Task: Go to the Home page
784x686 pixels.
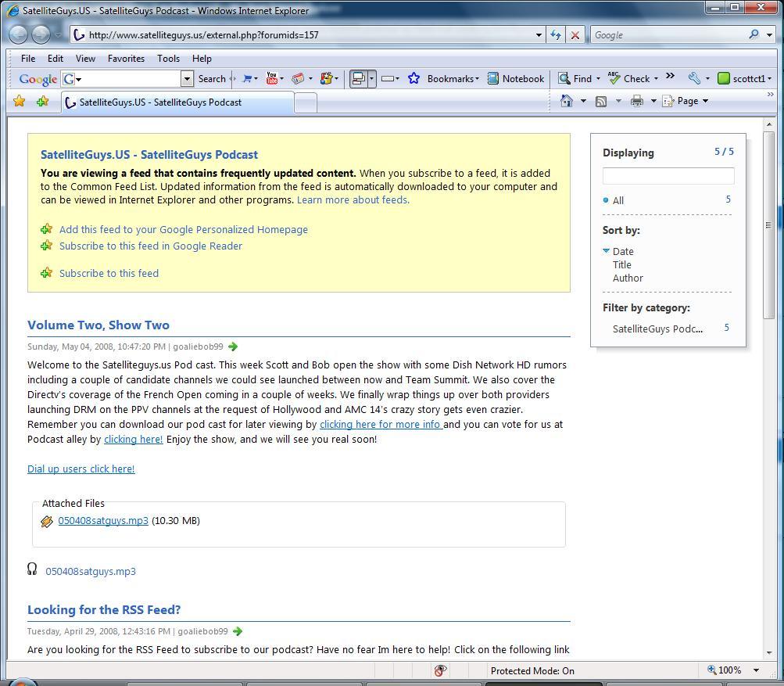Action: (567, 101)
